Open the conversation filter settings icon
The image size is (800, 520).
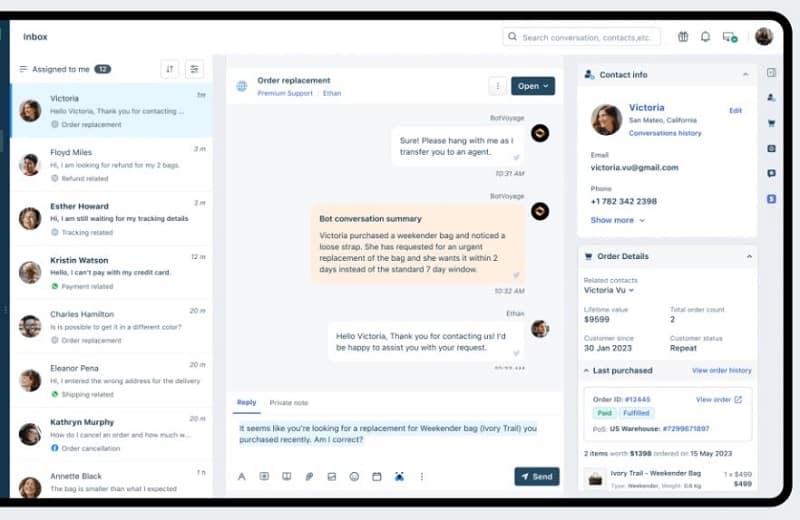[194, 69]
